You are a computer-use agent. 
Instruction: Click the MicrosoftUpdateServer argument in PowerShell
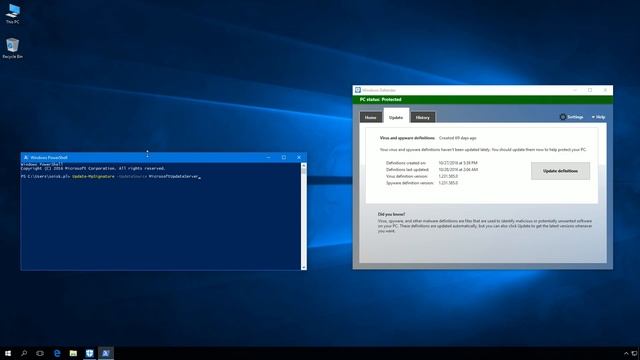click(x=173, y=176)
